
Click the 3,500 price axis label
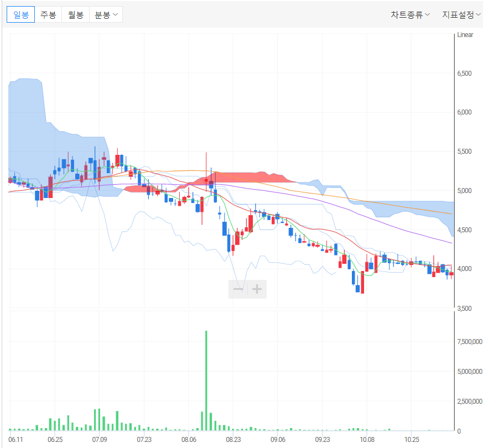[464, 308]
